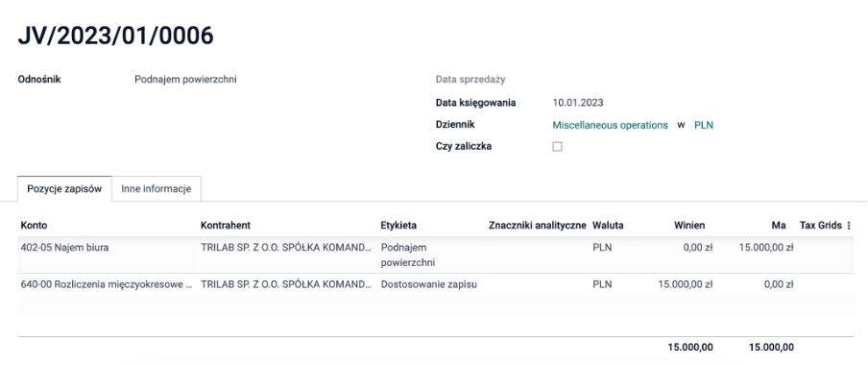Sort by the Konto column header
The width and height of the screenshot is (868, 365).
(34, 226)
